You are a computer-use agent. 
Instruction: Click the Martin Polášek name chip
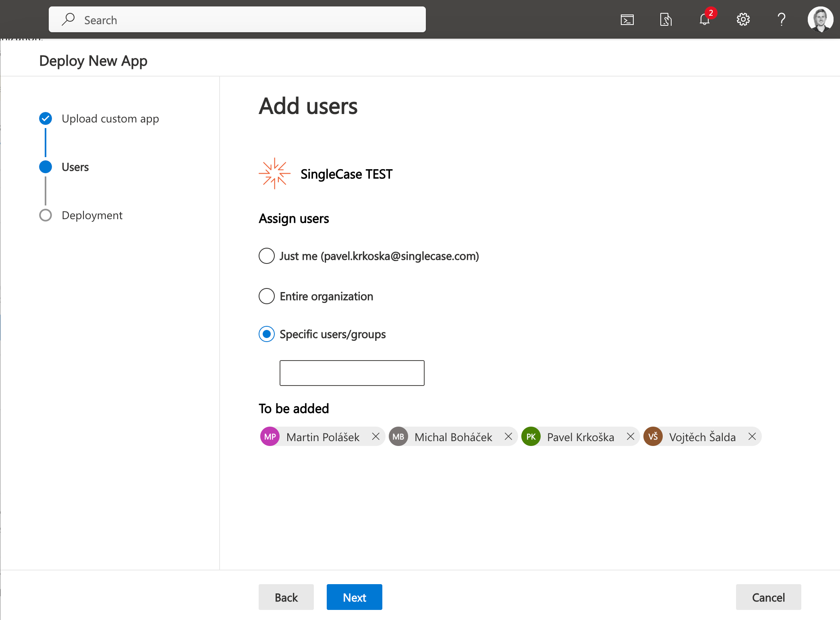click(x=323, y=437)
